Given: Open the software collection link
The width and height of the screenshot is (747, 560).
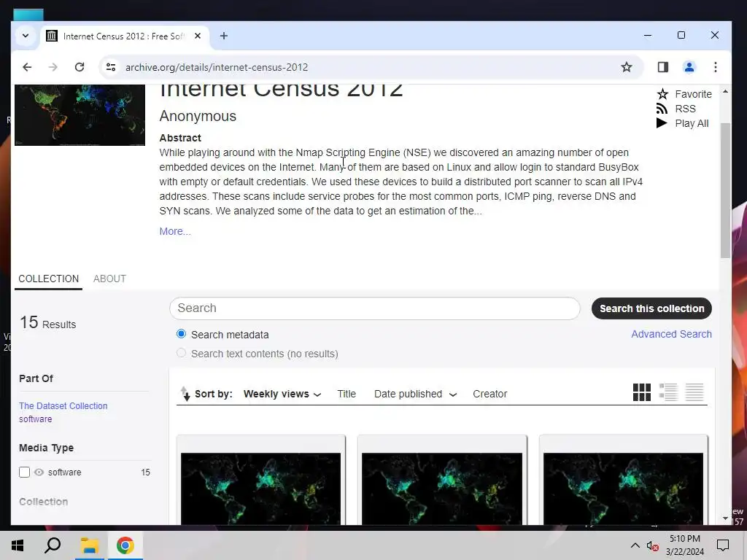Looking at the screenshot, I should pos(35,419).
